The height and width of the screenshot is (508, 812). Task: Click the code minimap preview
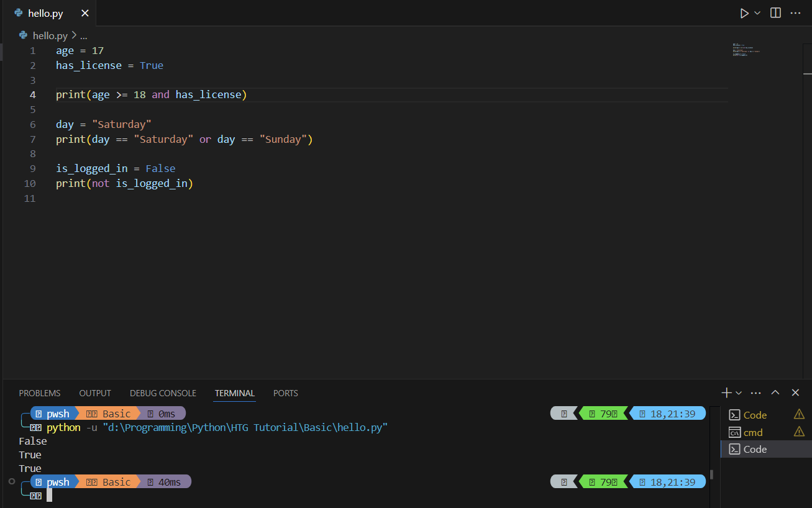pos(746,50)
